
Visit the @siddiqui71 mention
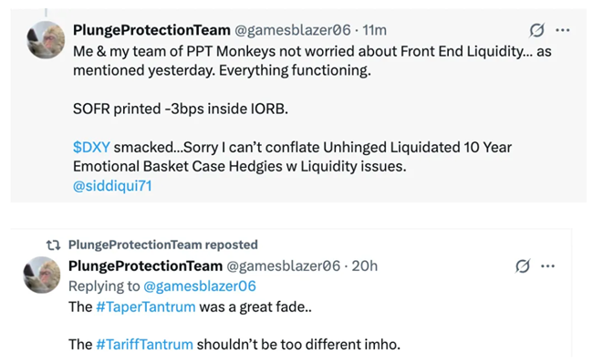click(112, 186)
